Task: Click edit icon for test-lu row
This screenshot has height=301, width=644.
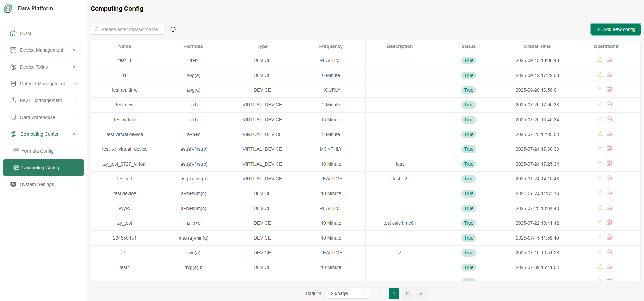Action: [x=600, y=60]
